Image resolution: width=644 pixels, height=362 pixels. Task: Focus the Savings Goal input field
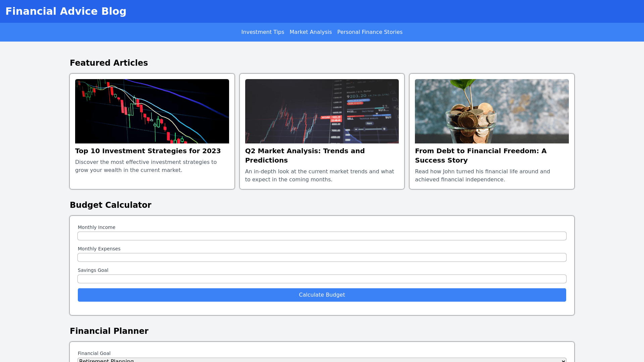(322, 279)
